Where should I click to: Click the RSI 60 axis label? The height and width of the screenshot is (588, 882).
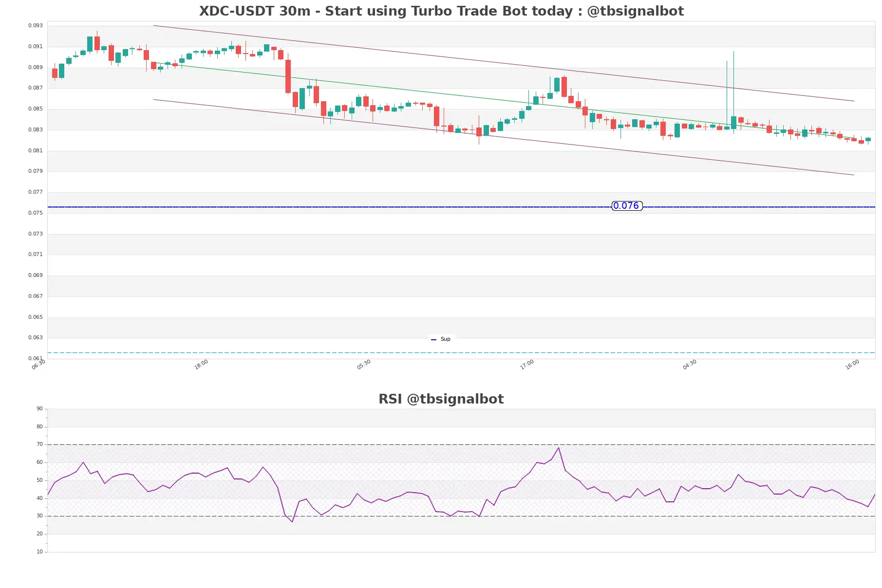point(39,462)
